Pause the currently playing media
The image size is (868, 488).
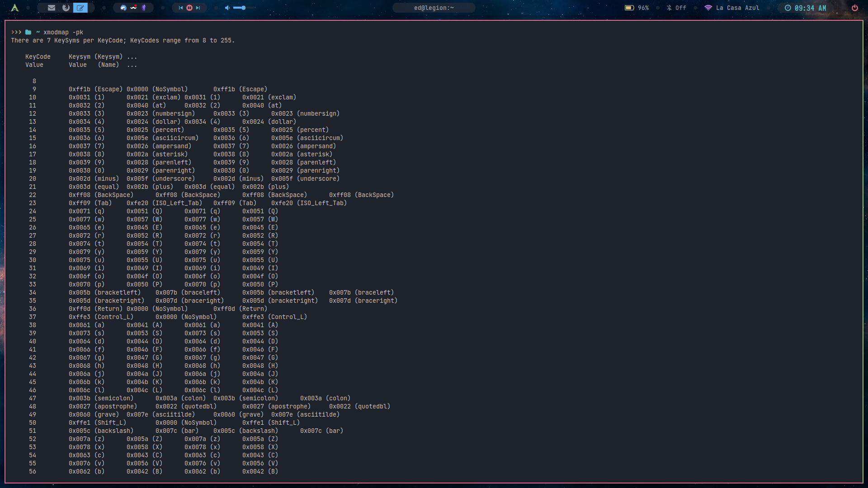(189, 8)
